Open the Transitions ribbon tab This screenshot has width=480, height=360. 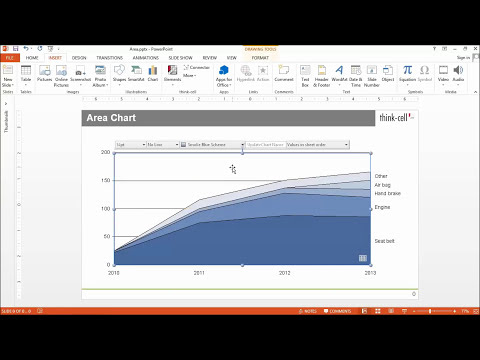coord(110,58)
